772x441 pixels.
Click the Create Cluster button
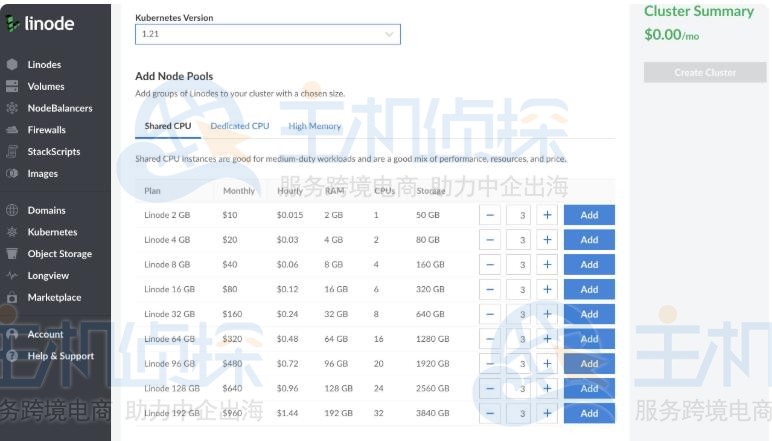[705, 73]
